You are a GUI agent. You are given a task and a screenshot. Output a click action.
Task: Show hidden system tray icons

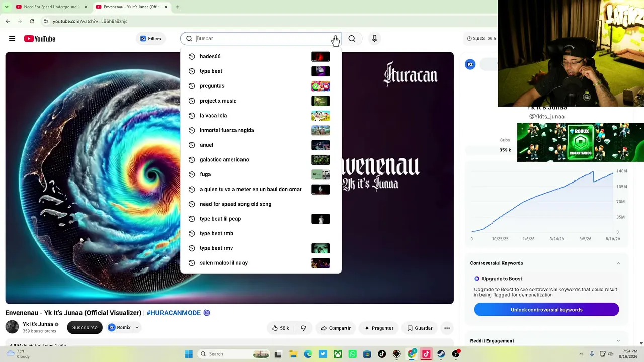pos(581,354)
